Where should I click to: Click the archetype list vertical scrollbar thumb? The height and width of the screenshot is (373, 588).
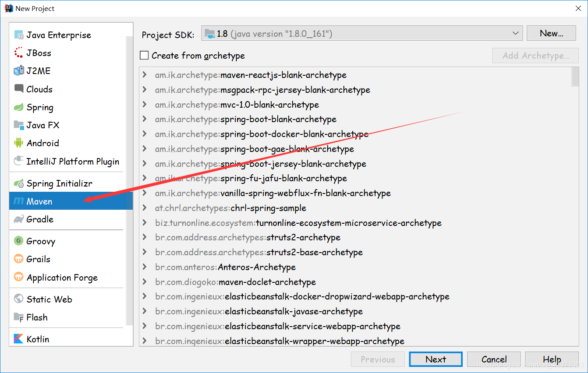pos(575,77)
